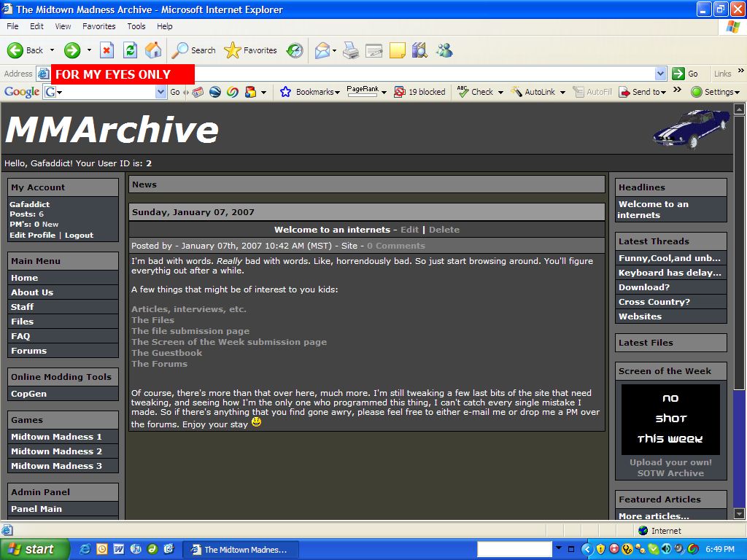747x560 pixels.
Task: Open the Help menu
Action: coord(164,26)
